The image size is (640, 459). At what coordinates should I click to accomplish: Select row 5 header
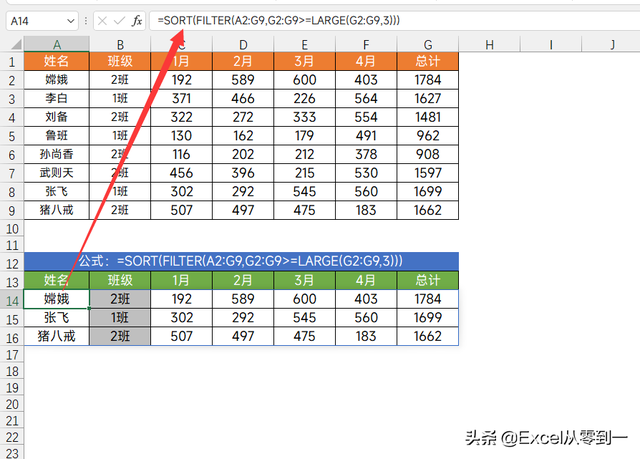point(12,136)
